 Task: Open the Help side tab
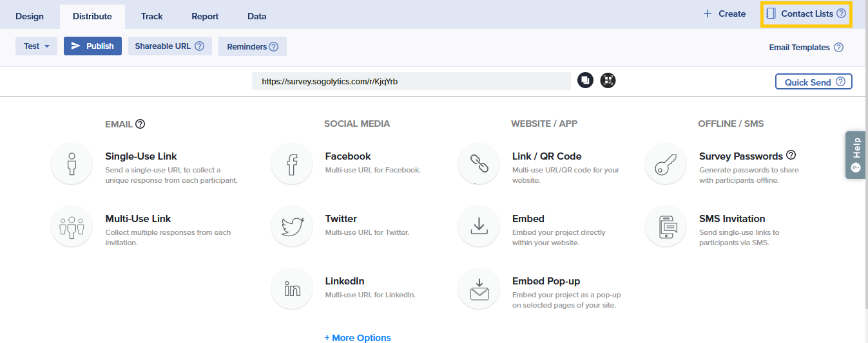(856, 155)
